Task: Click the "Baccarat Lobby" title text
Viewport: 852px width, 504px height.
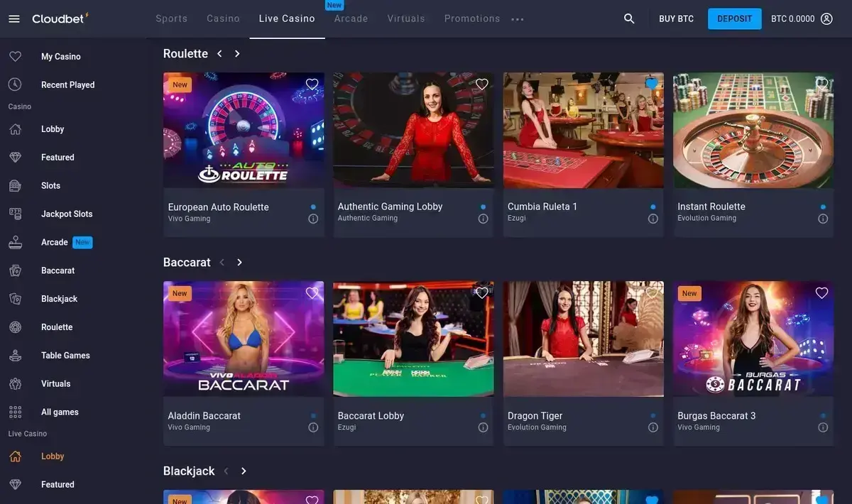Action: click(x=371, y=416)
